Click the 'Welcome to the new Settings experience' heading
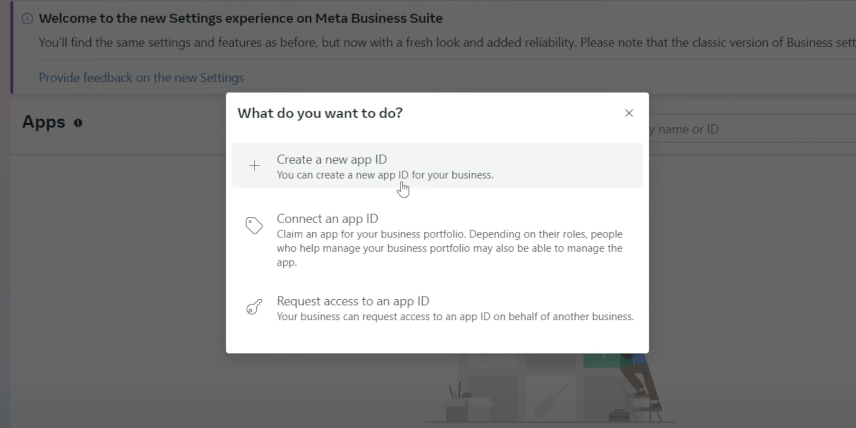 point(241,19)
